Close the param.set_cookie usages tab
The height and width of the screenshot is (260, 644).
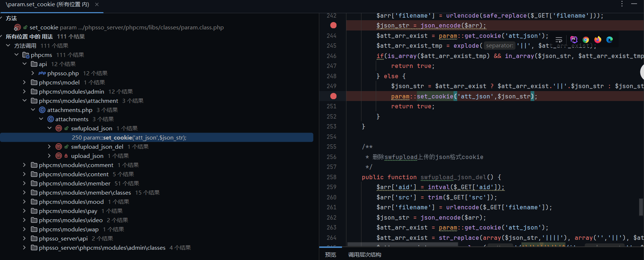tap(97, 4)
